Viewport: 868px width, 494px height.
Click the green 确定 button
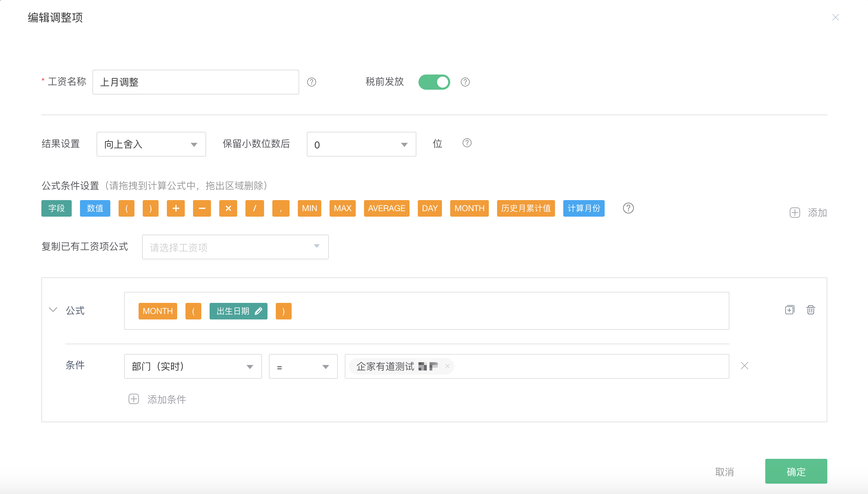click(796, 471)
